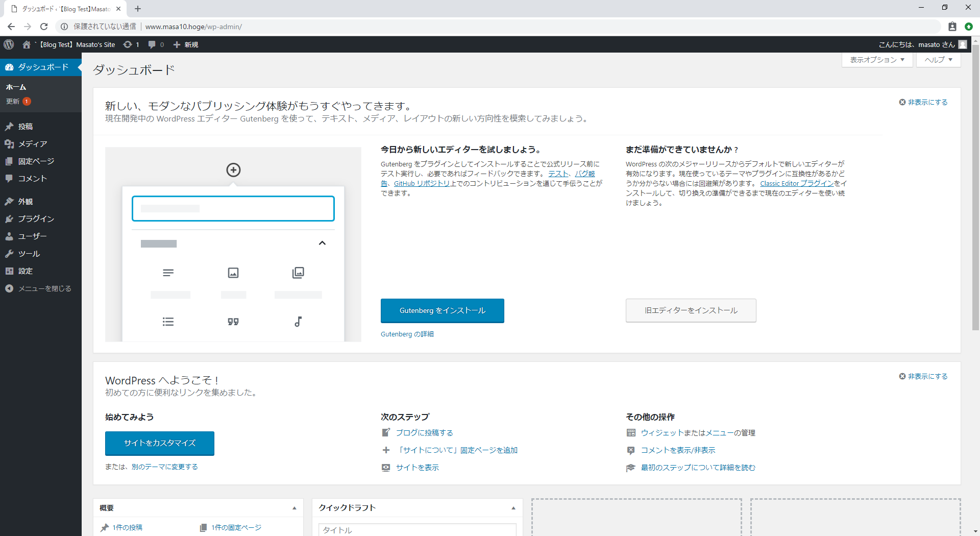
Task: Expand ヘルプ dropdown
Action: pos(938,60)
